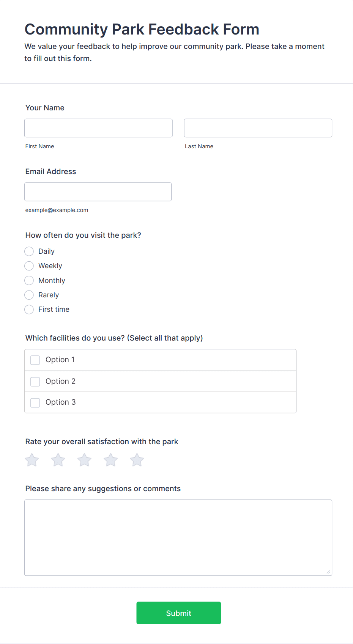The width and height of the screenshot is (353, 644).
Task: Choose Weekly visit frequency
Action: point(29,266)
